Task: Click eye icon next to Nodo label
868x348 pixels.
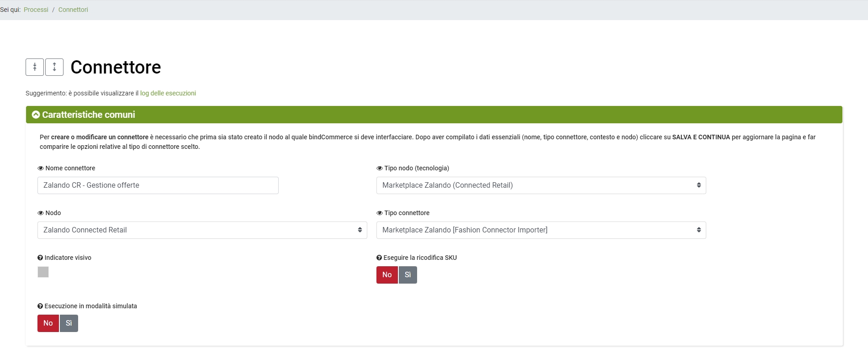Action: pos(41,213)
